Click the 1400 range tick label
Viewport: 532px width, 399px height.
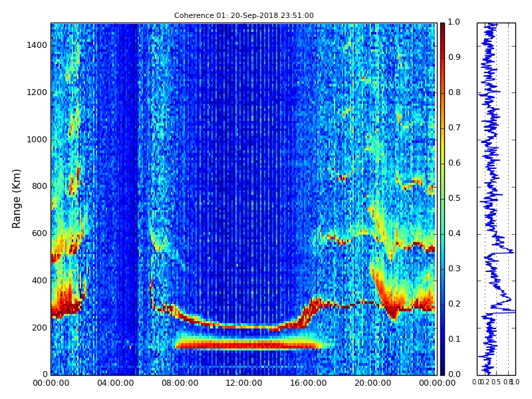coord(37,45)
